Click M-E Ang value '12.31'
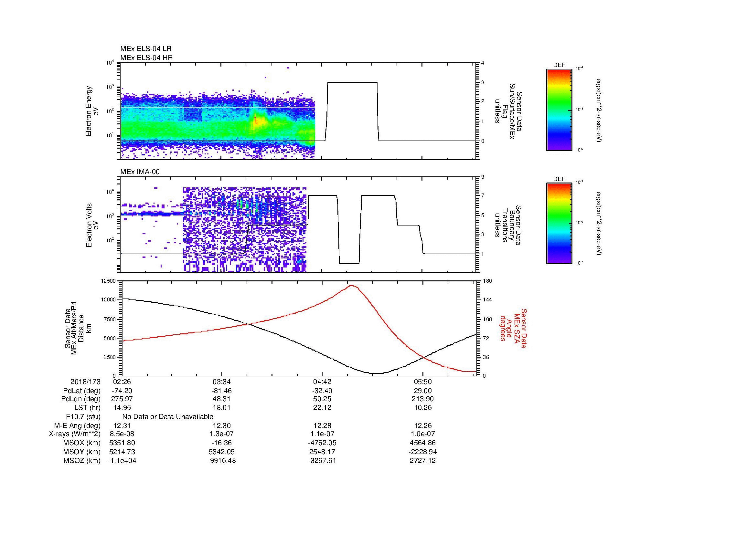The height and width of the screenshot is (534, 756). (x=122, y=426)
